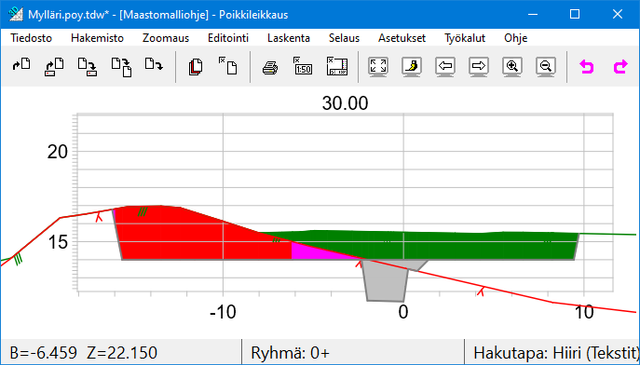Image resolution: width=640 pixels, height=365 pixels.
Task: Click the 1:50 scale icon
Action: tap(303, 67)
